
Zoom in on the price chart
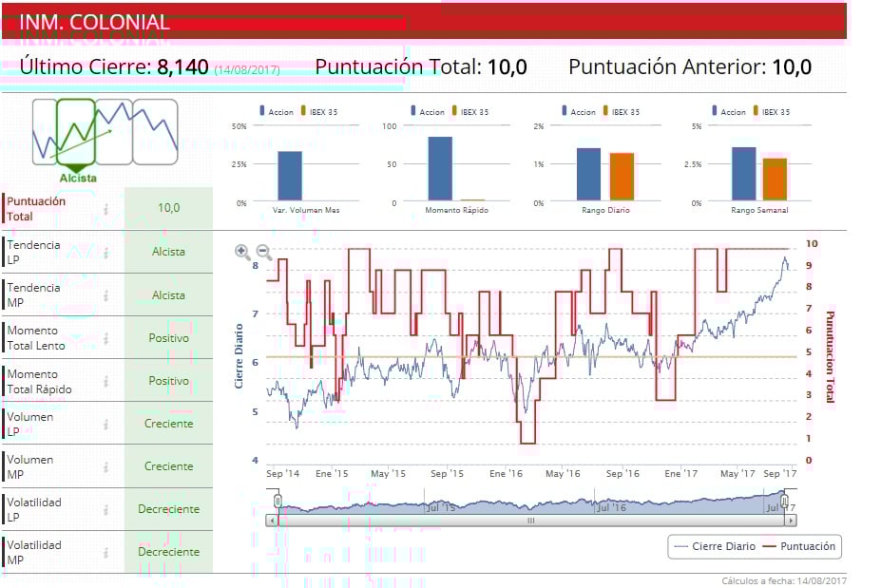click(242, 252)
